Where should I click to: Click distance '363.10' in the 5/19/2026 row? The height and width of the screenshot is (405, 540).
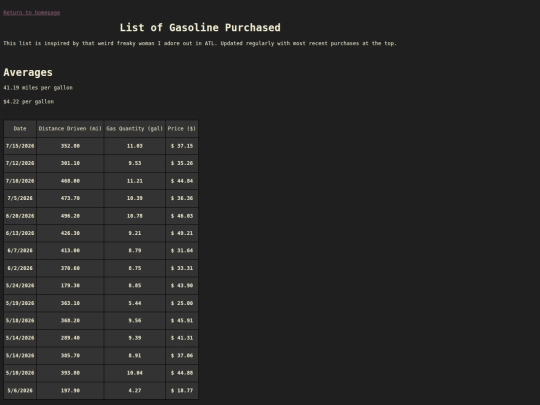[x=70, y=303]
